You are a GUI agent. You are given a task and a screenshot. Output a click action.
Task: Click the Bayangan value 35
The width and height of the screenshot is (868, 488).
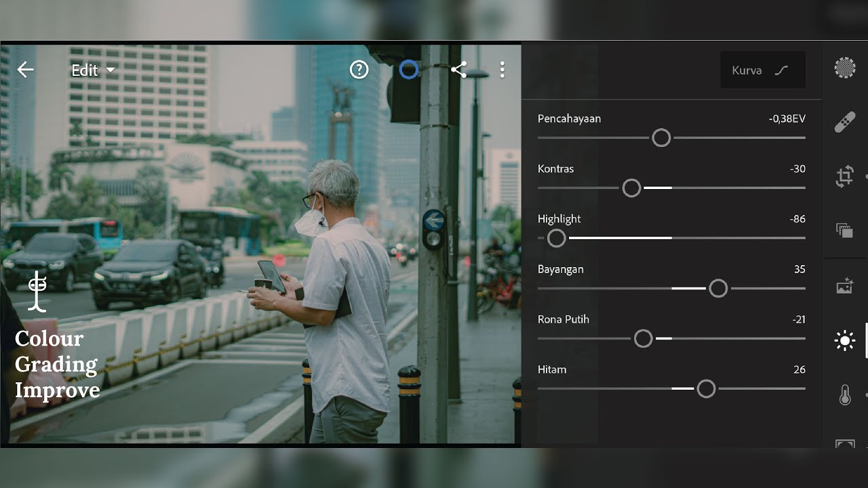800,269
